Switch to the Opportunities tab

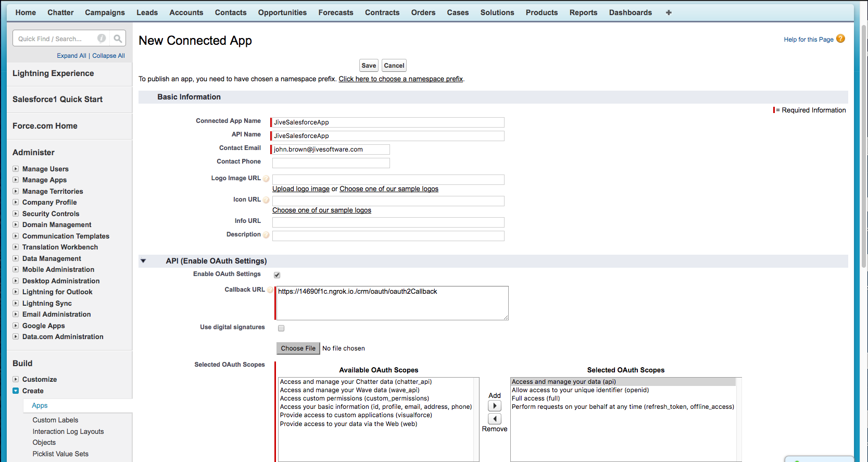[x=282, y=13]
